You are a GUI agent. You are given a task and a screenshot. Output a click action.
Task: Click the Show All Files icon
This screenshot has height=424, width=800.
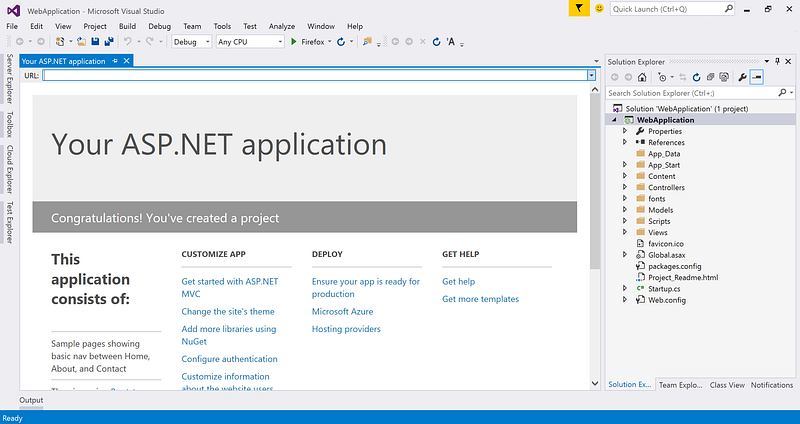click(x=723, y=78)
